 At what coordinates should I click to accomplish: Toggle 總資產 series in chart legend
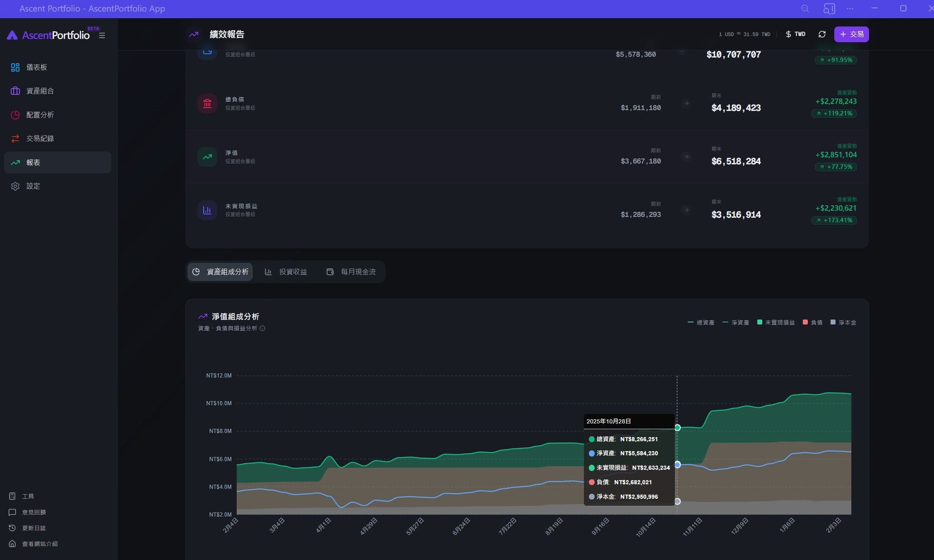pyautogui.click(x=701, y=323)
